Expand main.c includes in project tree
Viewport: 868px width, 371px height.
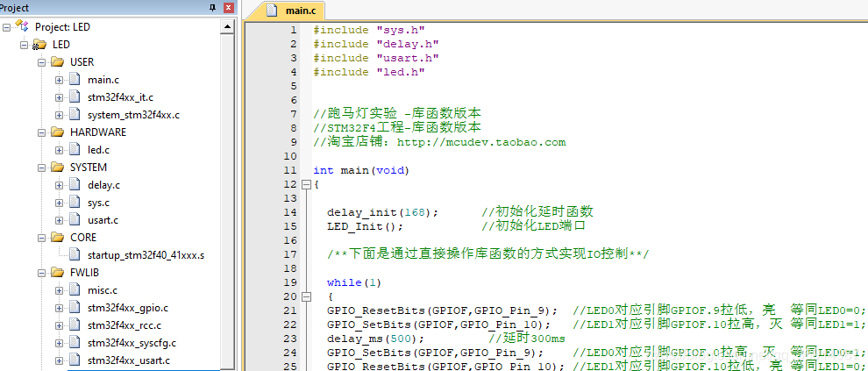pos(60,80)
